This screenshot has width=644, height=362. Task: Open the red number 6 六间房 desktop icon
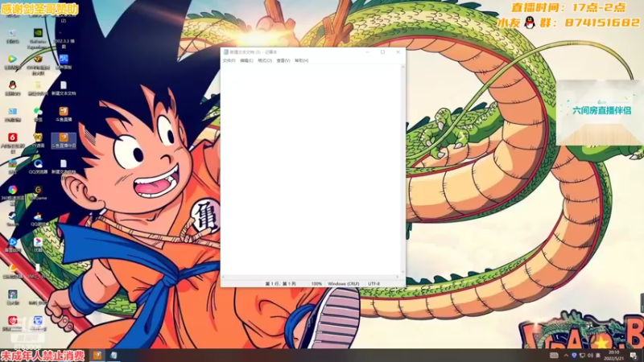(x=12, y=142)
